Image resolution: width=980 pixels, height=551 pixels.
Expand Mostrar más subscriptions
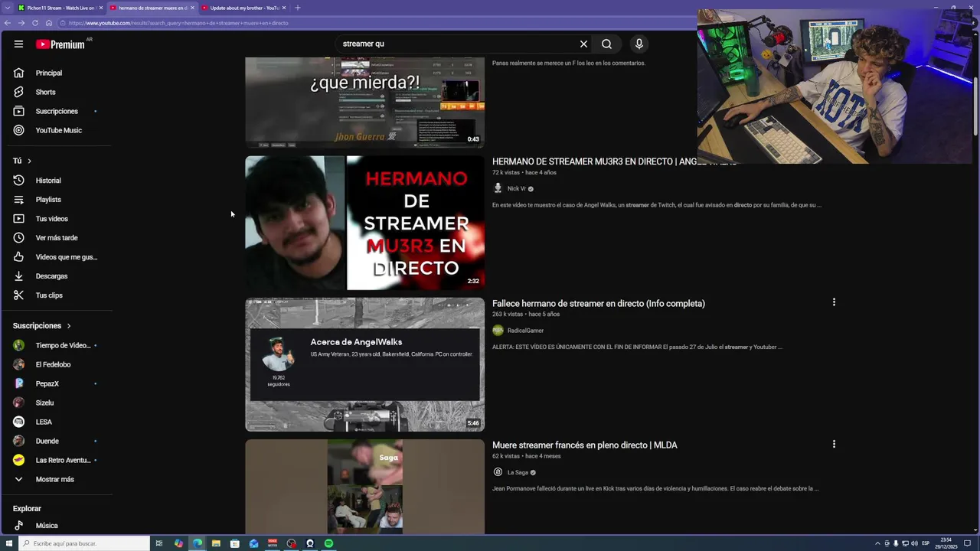point(55,479)
